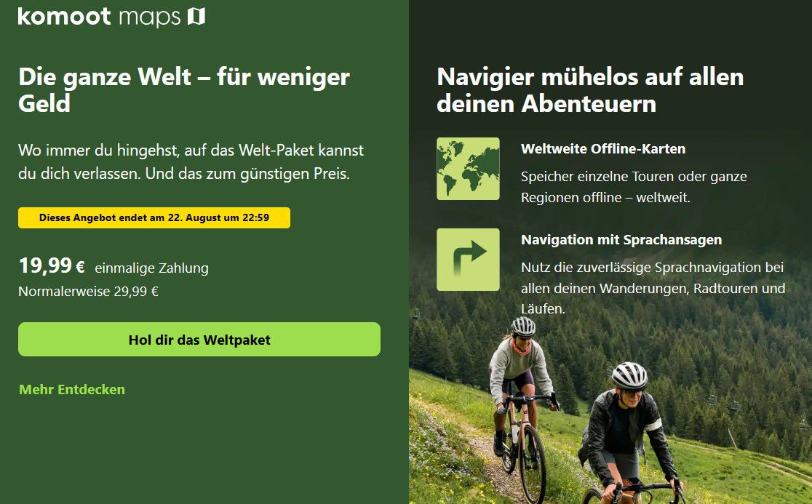
Task: Select the turn-right navigation arrow icon
Action: 468,260
